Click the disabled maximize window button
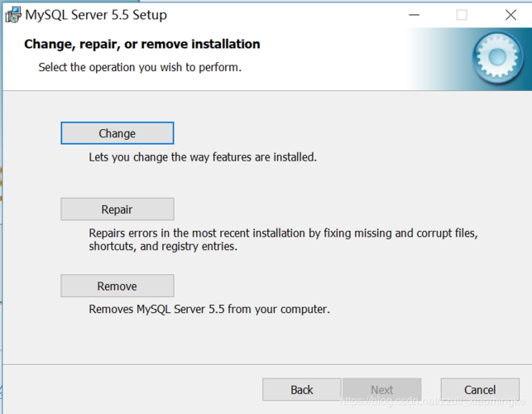 click(x=462, y=15)
